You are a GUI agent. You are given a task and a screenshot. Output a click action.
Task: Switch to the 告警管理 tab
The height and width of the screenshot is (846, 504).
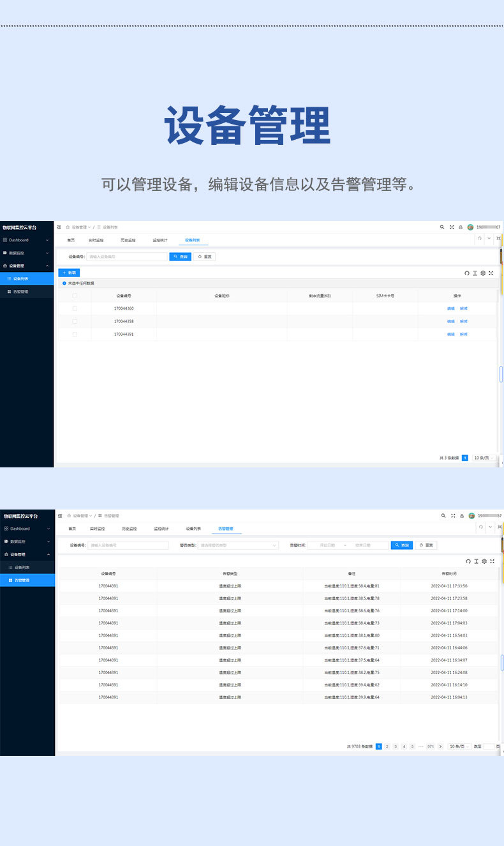click(x=226, y=529)
